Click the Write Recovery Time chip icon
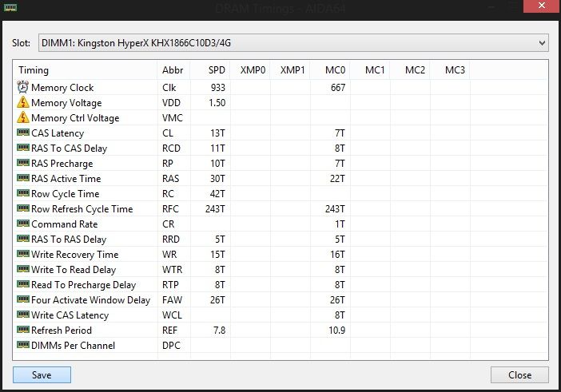The width and height of the screenshot is (561, 392). point(23,254)
